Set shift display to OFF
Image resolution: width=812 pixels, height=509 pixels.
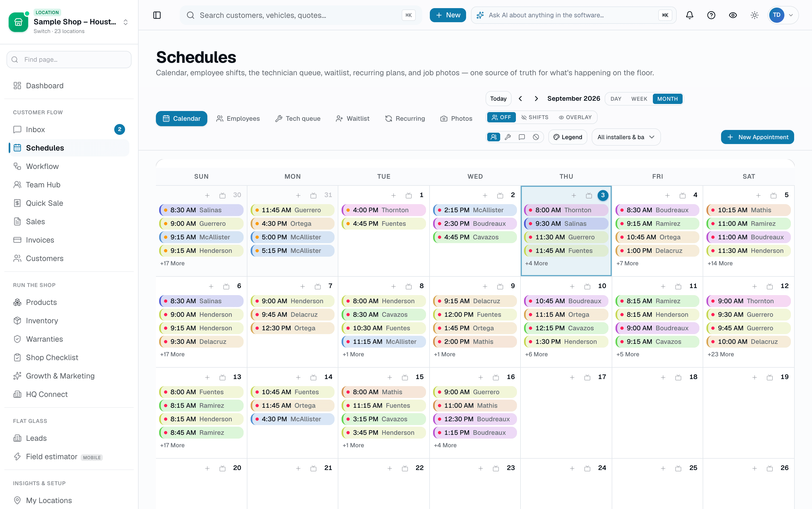(501, 118)
